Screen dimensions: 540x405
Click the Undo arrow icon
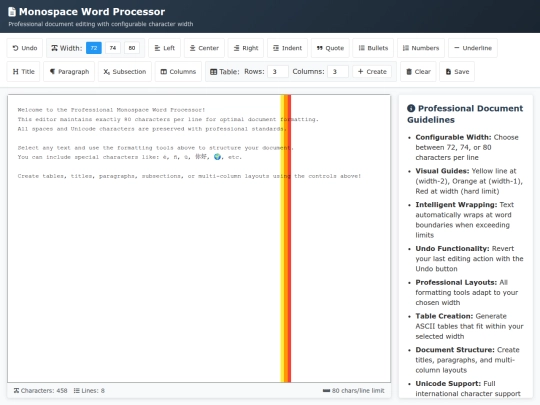click(15, 48)
